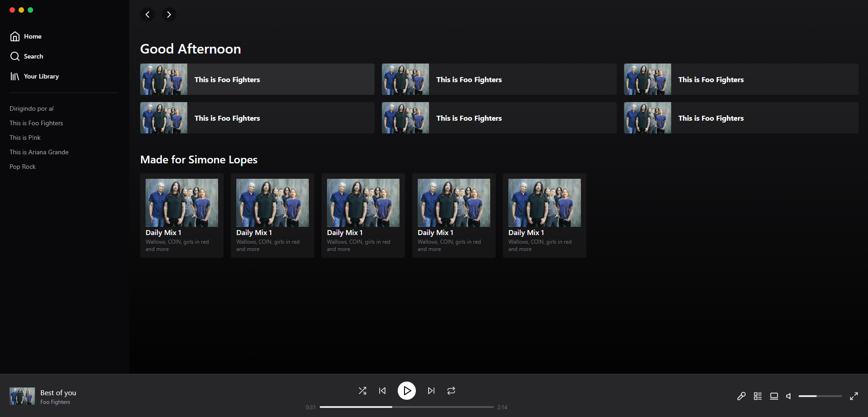This screenshot has height=417, width=868.
Task: Select Dirigindo por aí in the sidebar
Action: [31, 108]
